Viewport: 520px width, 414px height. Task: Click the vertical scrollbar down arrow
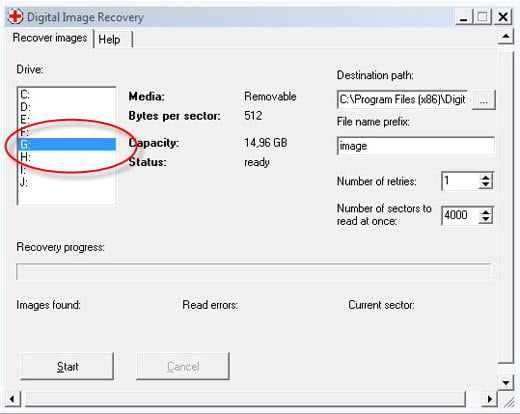point(506,382)
